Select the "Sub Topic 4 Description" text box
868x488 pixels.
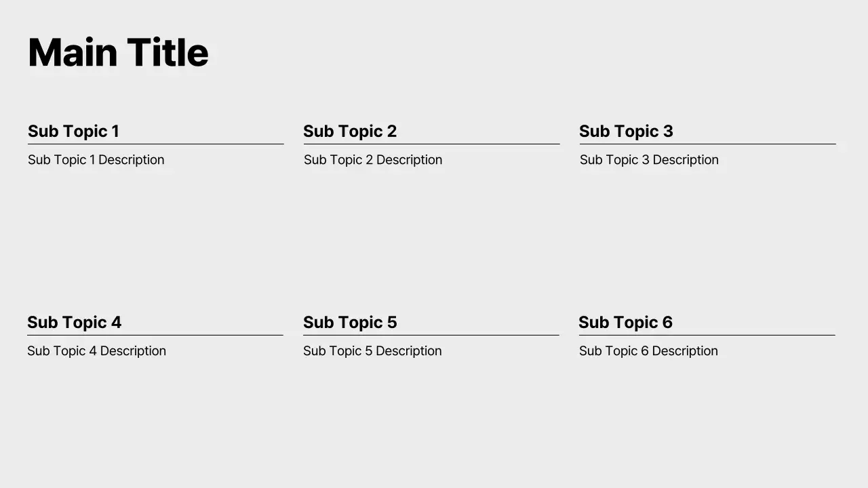pos(96,351)
